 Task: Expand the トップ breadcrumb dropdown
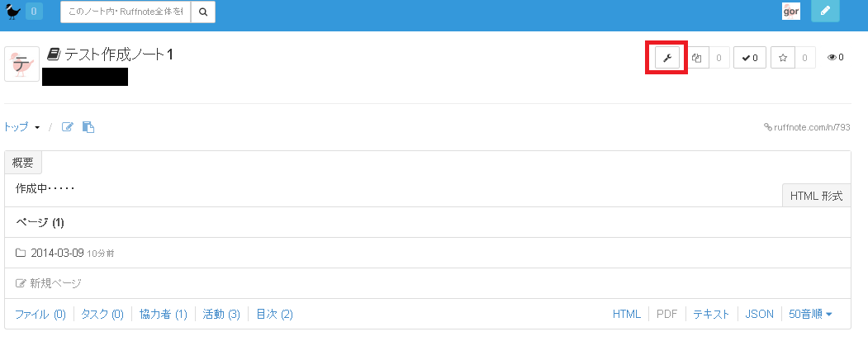pyautogui.click(x=22, y=127)
